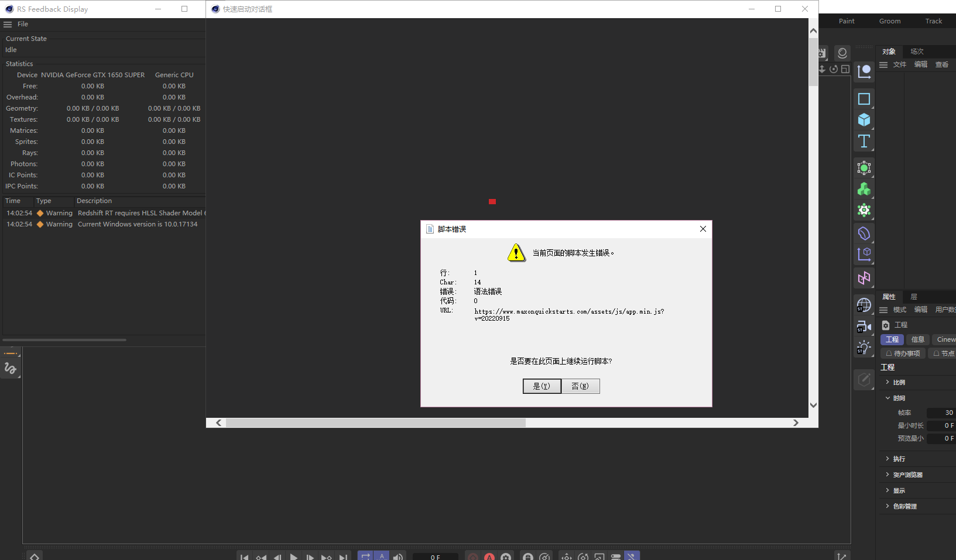Toggle the record keyframe button
Image resolution: width=956 pixels, height=560 pixels.
[473, 556]
